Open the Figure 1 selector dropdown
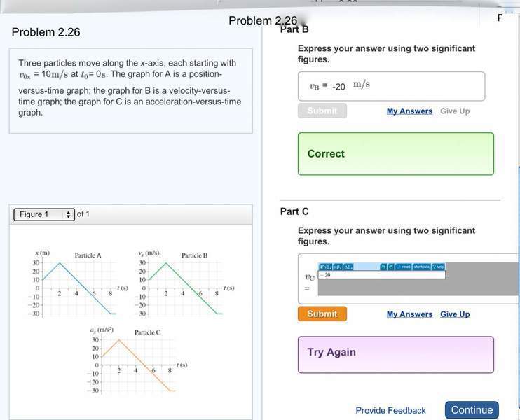 coord(44,214)
